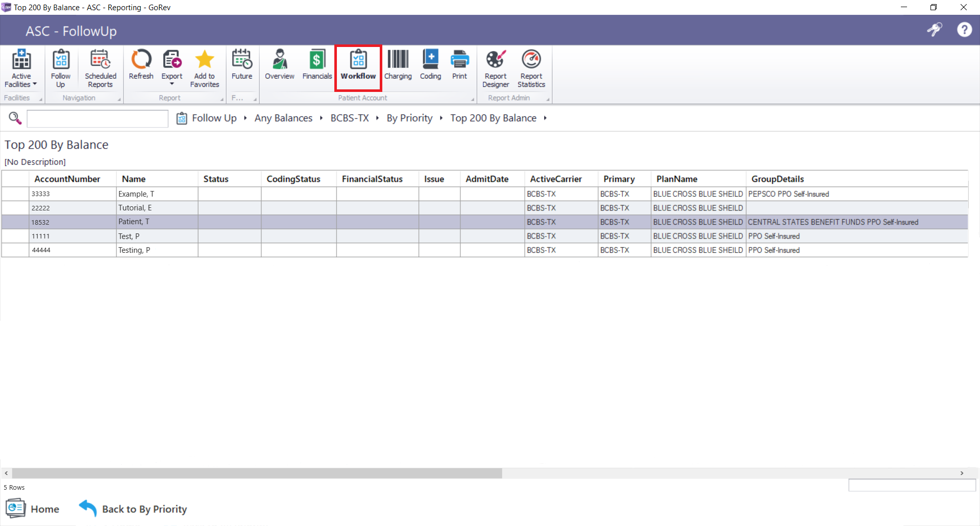
Task: Click the Follow Up breadcrumb
Action: click(214, 118)
